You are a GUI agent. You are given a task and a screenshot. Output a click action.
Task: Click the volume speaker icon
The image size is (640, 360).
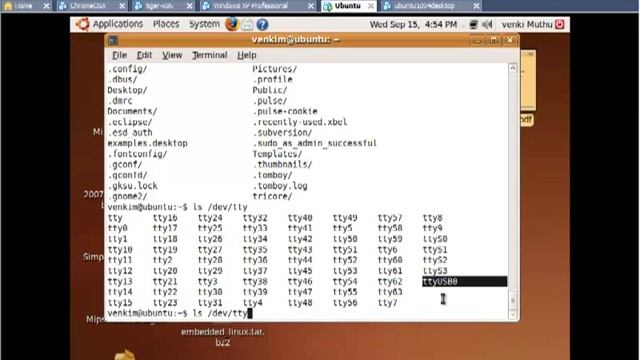(x=487, y=24)
